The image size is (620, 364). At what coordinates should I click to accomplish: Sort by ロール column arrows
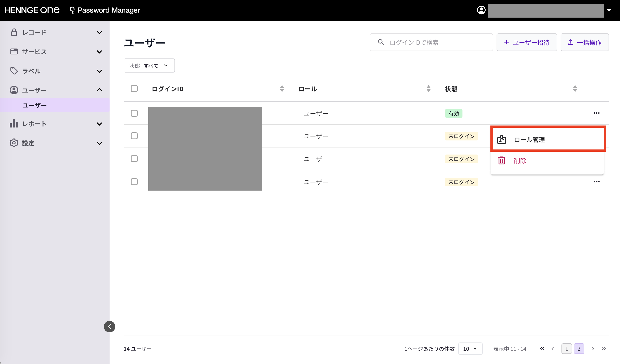(428, 89)
